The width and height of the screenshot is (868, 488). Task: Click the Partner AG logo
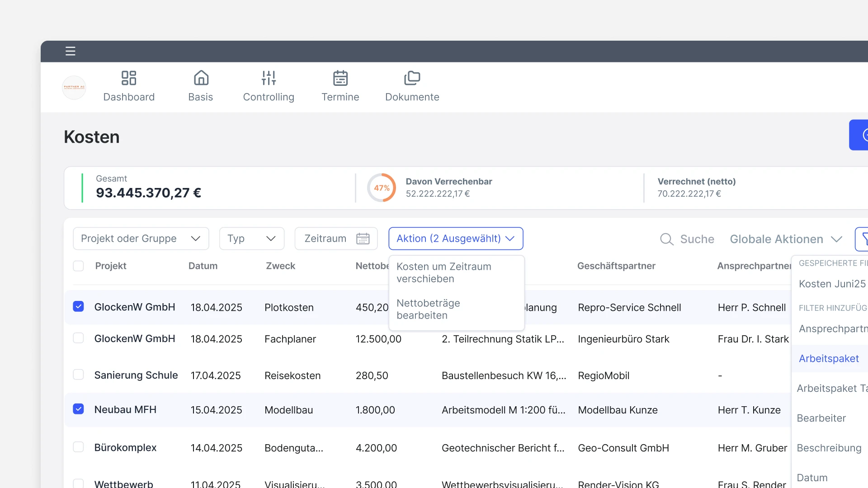click(74, 87)
